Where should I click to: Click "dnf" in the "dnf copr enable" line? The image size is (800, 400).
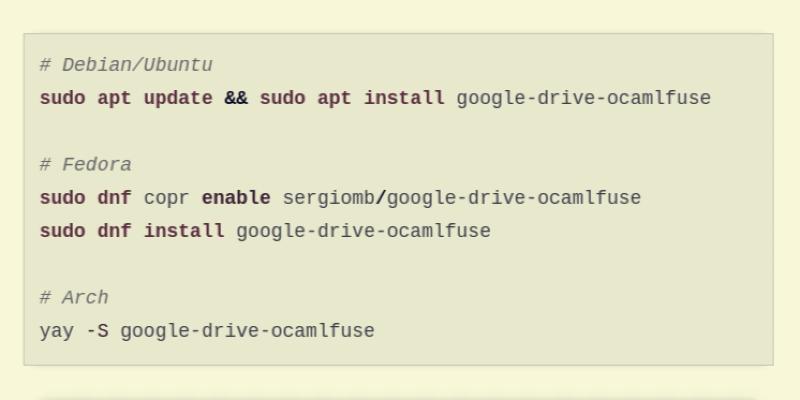[x=114, y=198]
